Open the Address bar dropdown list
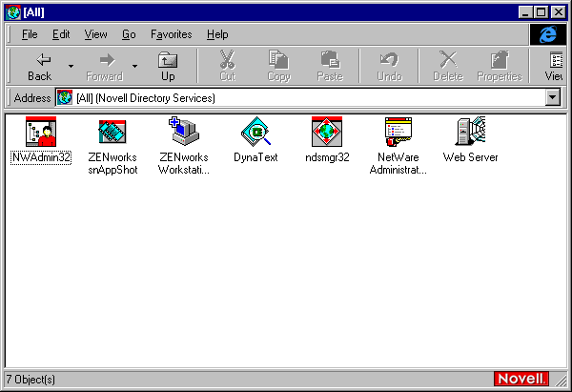 (553, 98)
